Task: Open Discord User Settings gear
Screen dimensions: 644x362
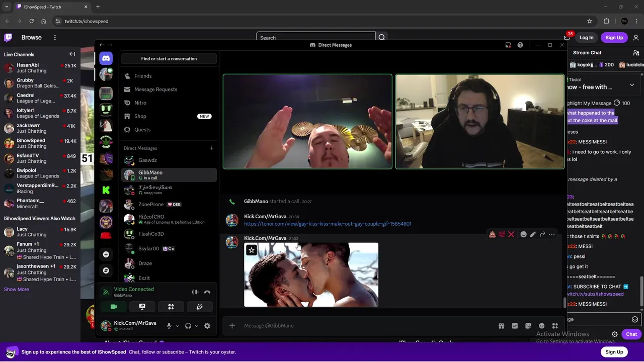Action: point(207,326)
